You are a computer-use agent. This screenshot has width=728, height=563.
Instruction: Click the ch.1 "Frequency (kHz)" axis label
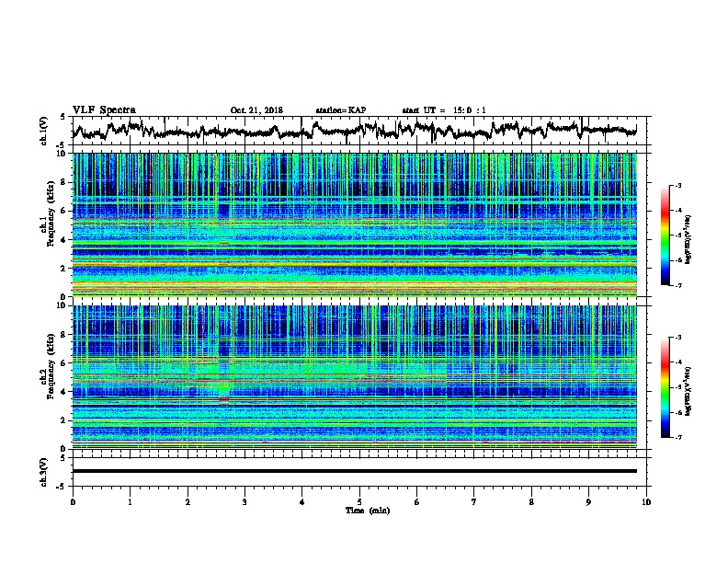(51, 214)
